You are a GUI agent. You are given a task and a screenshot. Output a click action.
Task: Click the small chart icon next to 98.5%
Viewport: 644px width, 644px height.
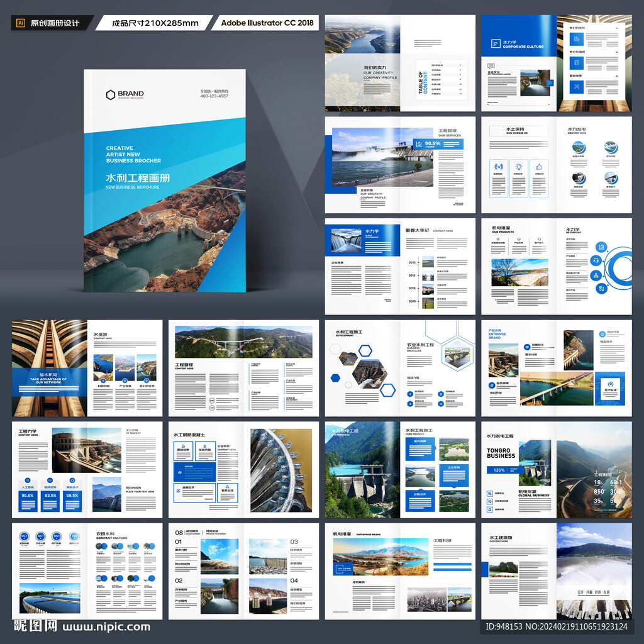tap(419, 144)
